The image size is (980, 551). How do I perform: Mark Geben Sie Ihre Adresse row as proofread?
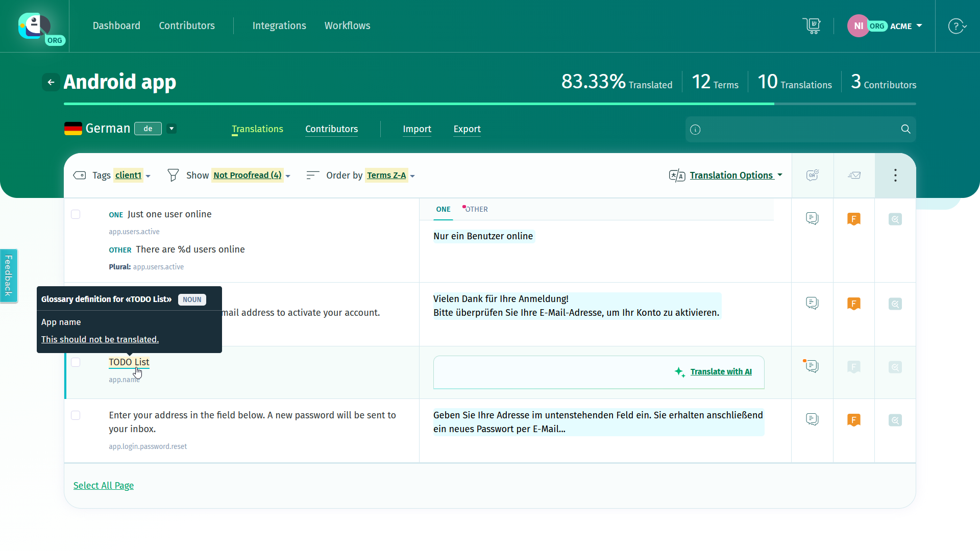pos(895,420)
